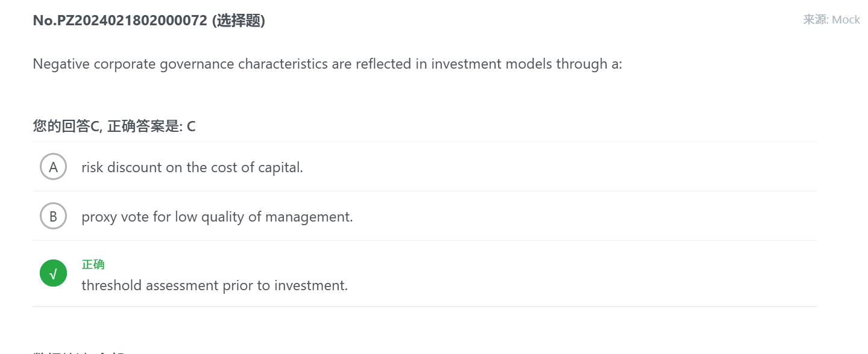Image resolution: width=868 pixels, height=354 pixels.
Task: Click the green checkmark circle for option C
Action: 53,273
